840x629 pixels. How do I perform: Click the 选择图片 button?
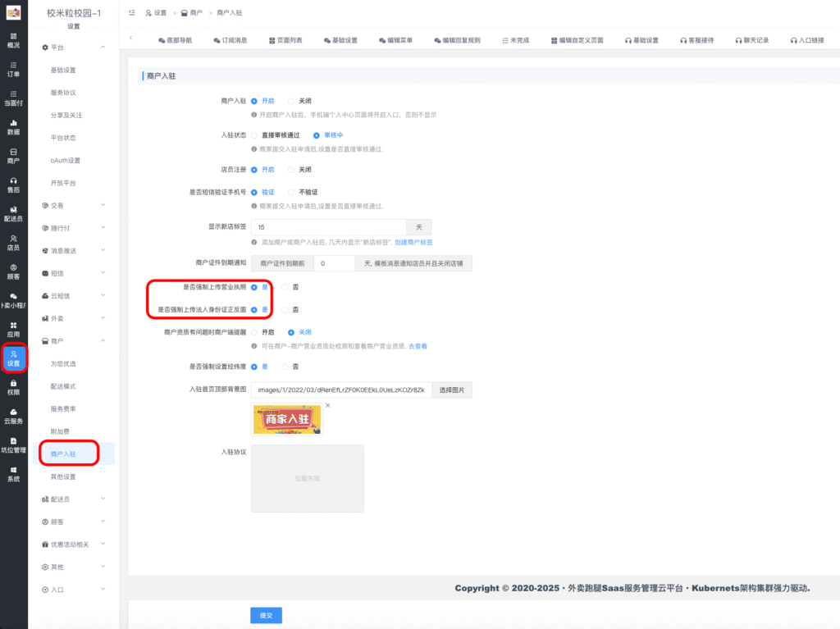pyautogui.click(x=452, y=390)
